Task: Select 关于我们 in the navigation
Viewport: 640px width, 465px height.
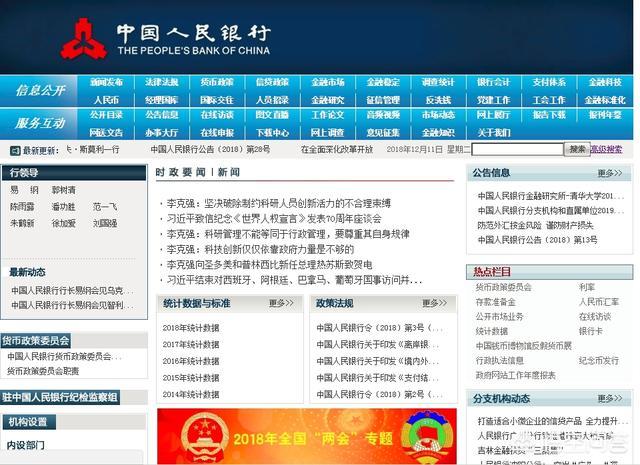Action: pyautogui.click(x=494, y=133)
